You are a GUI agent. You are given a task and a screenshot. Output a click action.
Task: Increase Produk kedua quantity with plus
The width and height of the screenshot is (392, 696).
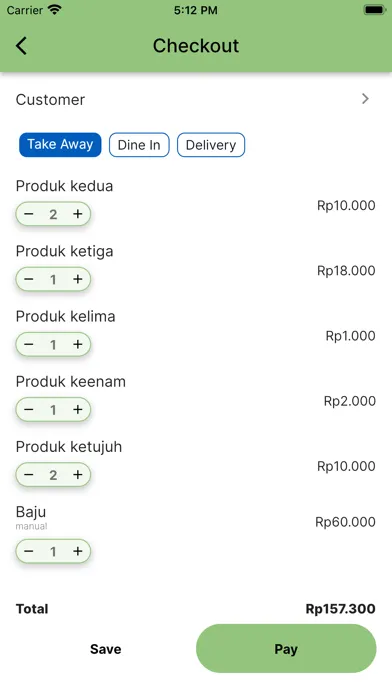pyautogui.click(x=78, y=214)
